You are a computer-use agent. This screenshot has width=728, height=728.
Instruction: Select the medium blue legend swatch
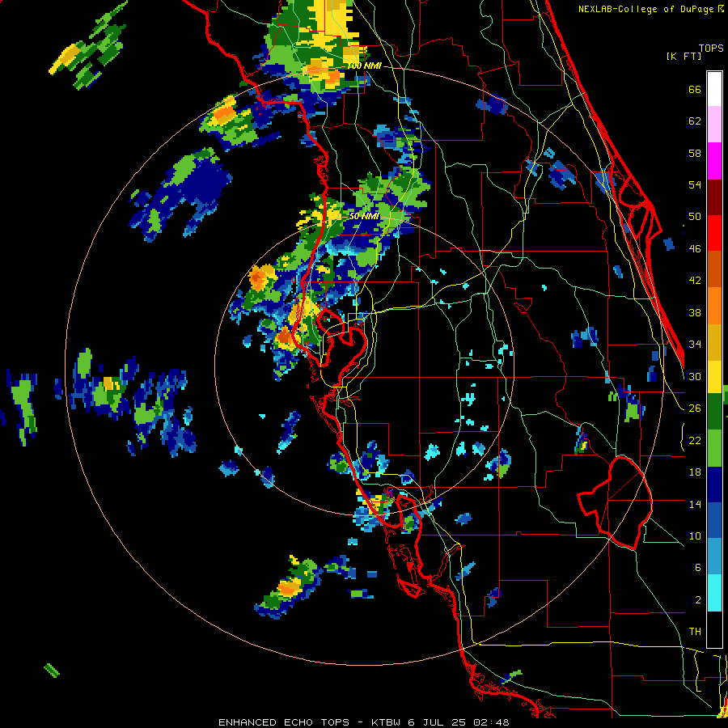point(714,521)
